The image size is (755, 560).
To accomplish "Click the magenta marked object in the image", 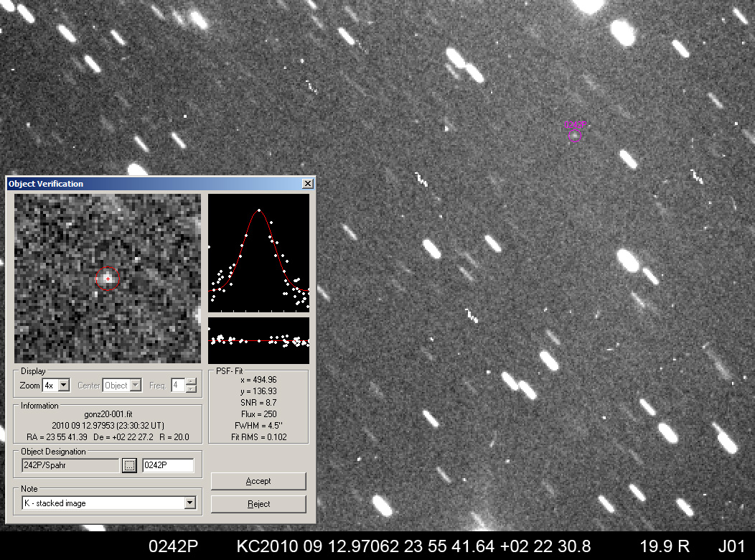I will pos(576,133).
